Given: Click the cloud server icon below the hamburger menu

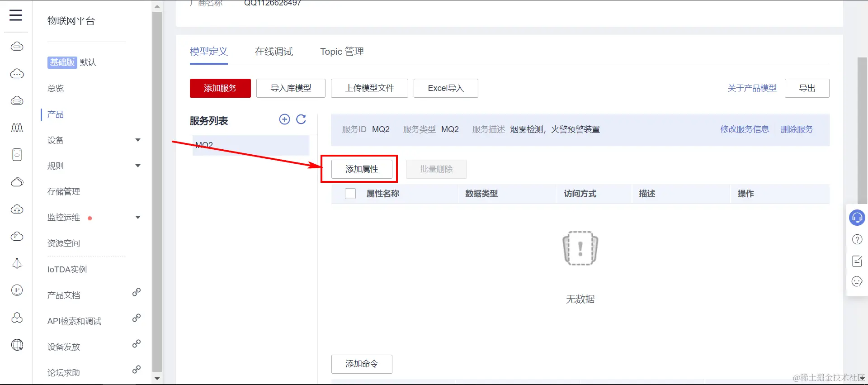Looking at the screenshot, I should (17, 46).
